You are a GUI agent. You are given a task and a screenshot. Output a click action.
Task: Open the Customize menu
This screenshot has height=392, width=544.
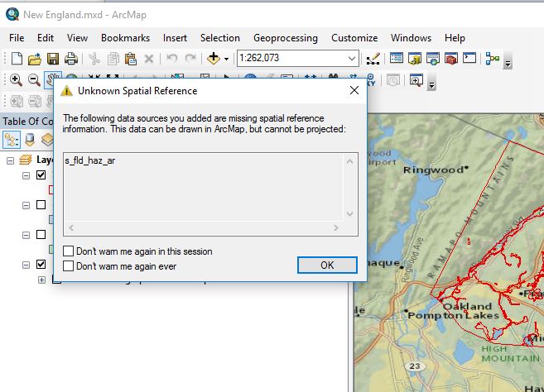[354, 38]
